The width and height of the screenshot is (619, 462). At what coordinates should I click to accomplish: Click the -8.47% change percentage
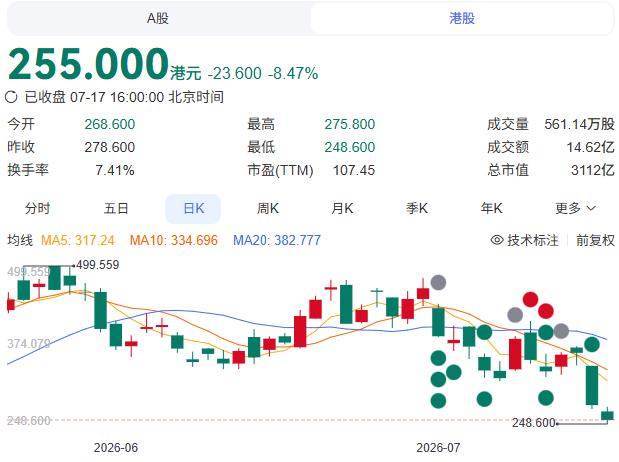click(x=293, y=73)
